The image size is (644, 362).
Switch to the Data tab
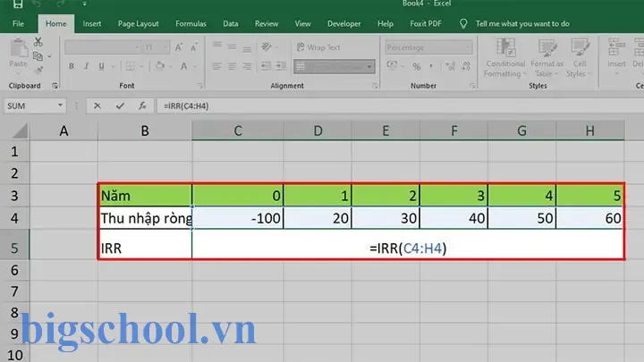[231, 24]
